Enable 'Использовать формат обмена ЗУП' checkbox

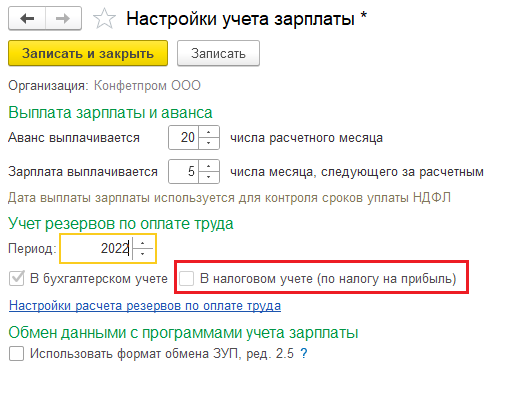tap(17, 354)
